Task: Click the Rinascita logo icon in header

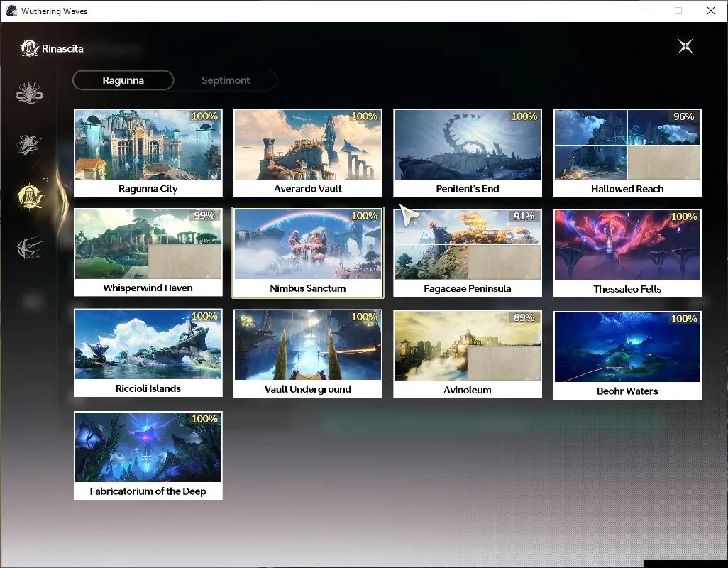Action: coord(29,48)
